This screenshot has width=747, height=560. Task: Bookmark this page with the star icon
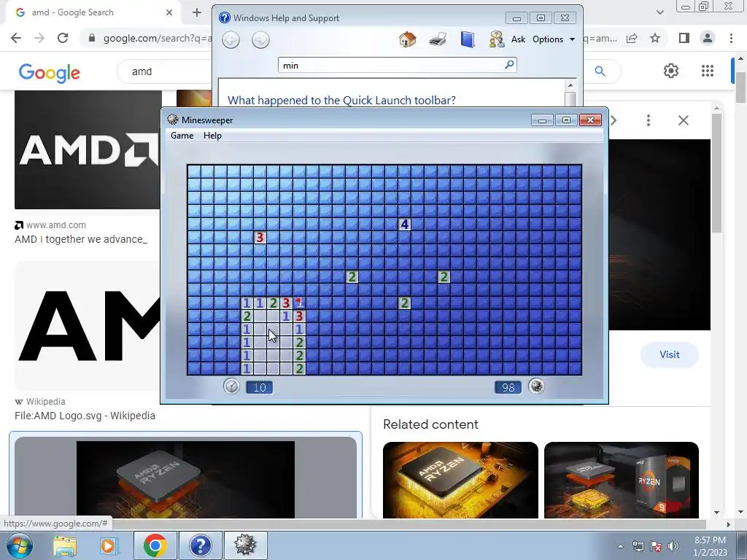click(x=655, y=38)
